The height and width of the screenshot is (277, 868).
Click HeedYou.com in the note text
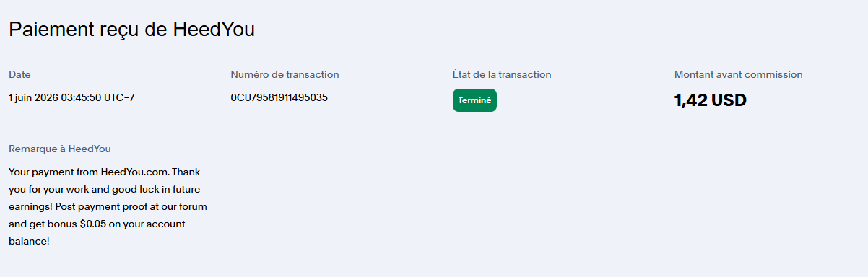134,172
